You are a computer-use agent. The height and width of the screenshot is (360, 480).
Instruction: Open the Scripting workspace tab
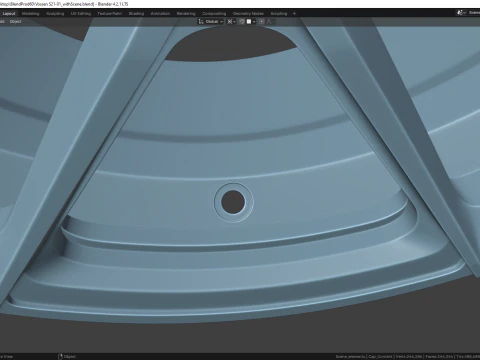(279, 14)
